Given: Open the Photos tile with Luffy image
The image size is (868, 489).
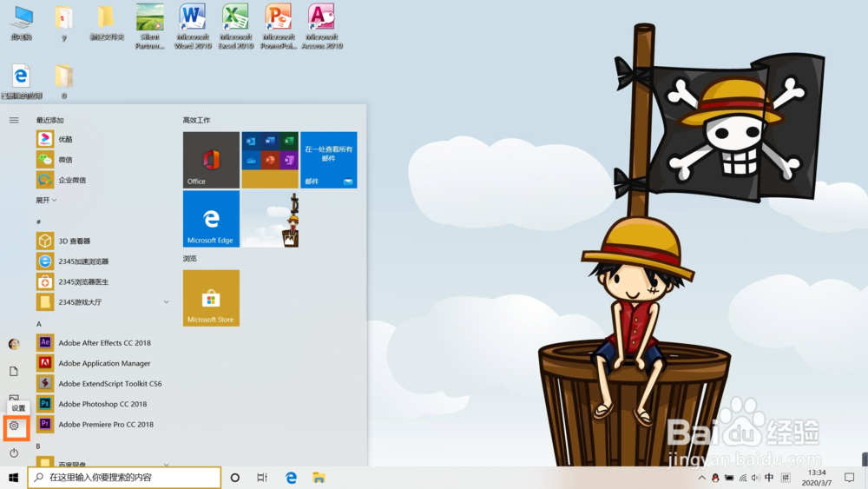Looking at the screenshot, I should coord(270,219).
